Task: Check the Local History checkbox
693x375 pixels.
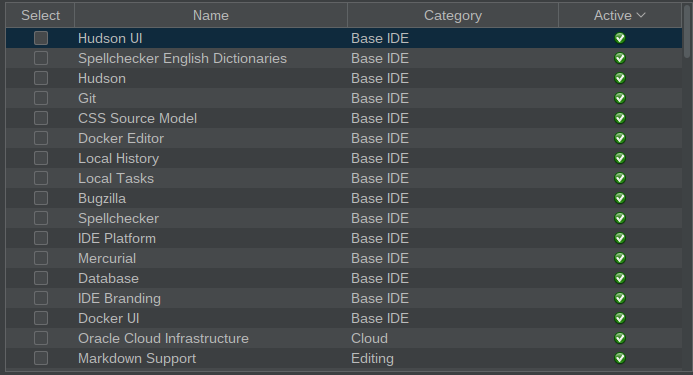Action: coord(41,158)
